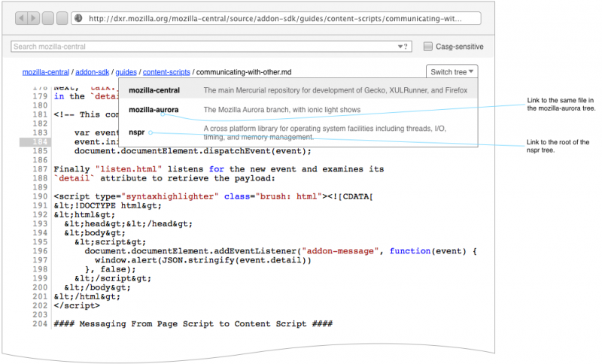602x364 pixels.
Task: Click the first blank toolbar button after forward arrow
Action: (48, 18)
